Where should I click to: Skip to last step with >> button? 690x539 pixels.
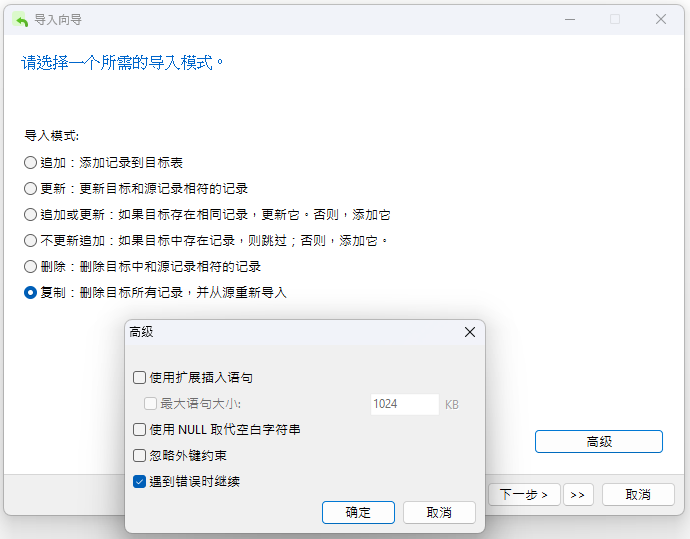(x=578, y=495)
